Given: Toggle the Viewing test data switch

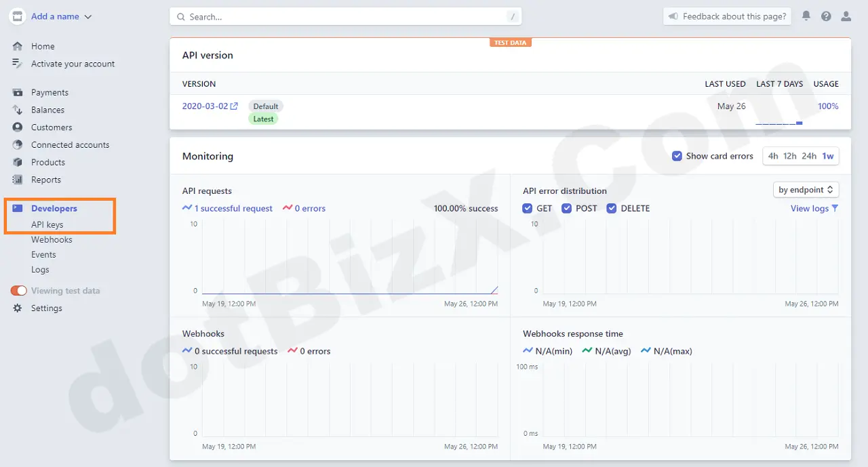Looking at the screenshot, I should pos(18,291).
